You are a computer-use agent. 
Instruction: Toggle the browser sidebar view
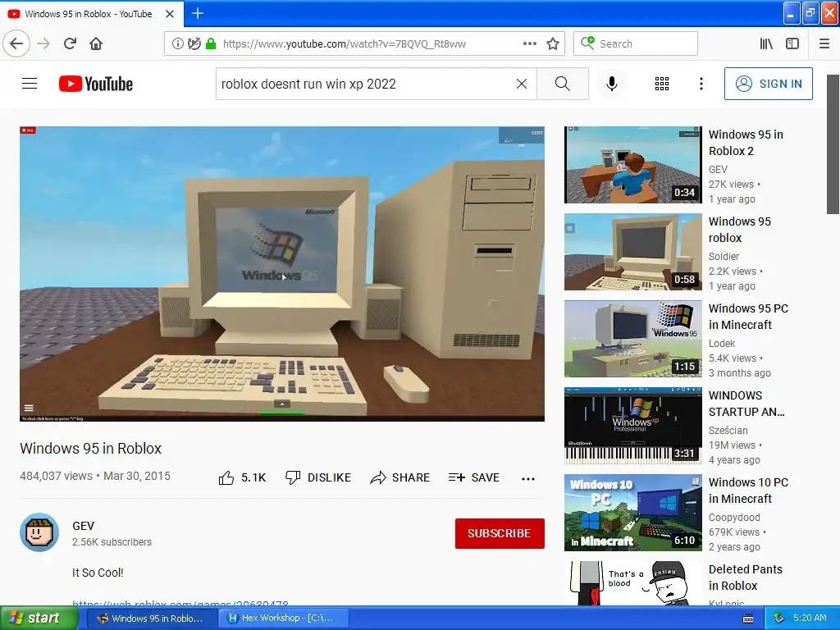tap(792, 43)
